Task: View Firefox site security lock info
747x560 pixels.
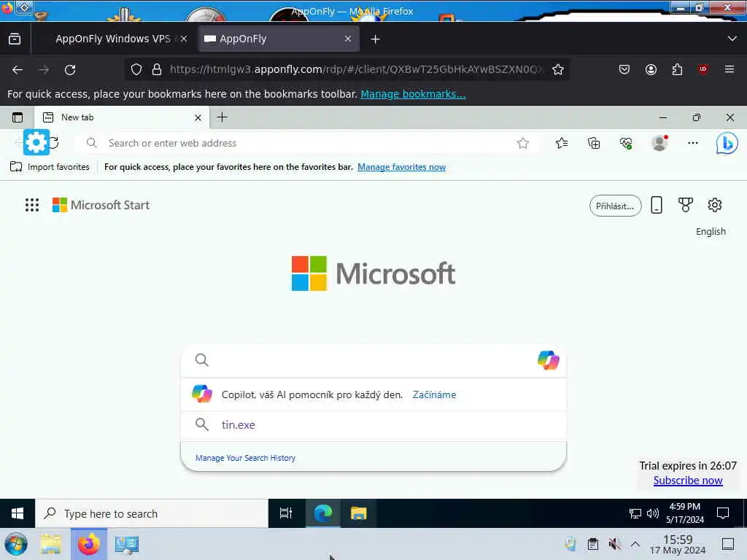Action: [x=157, y=69]
